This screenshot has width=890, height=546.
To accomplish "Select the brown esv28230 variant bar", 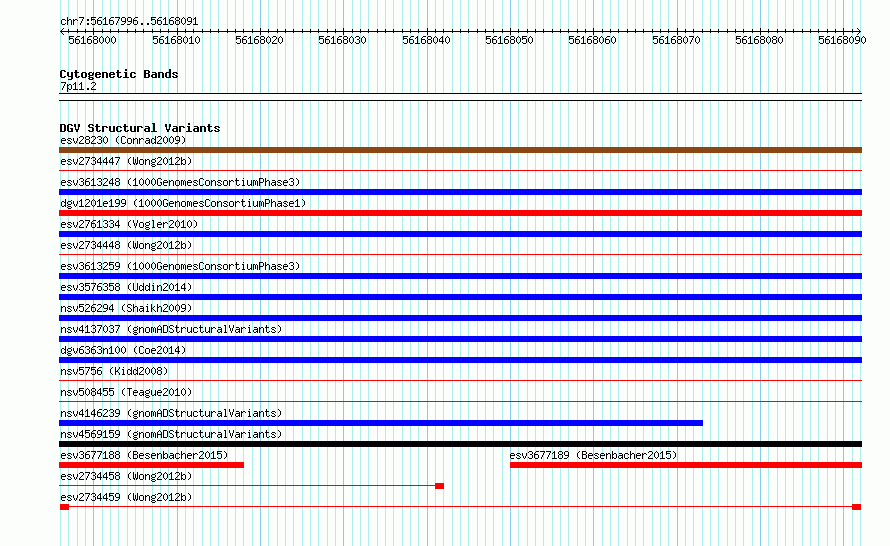I will (460, 150).
